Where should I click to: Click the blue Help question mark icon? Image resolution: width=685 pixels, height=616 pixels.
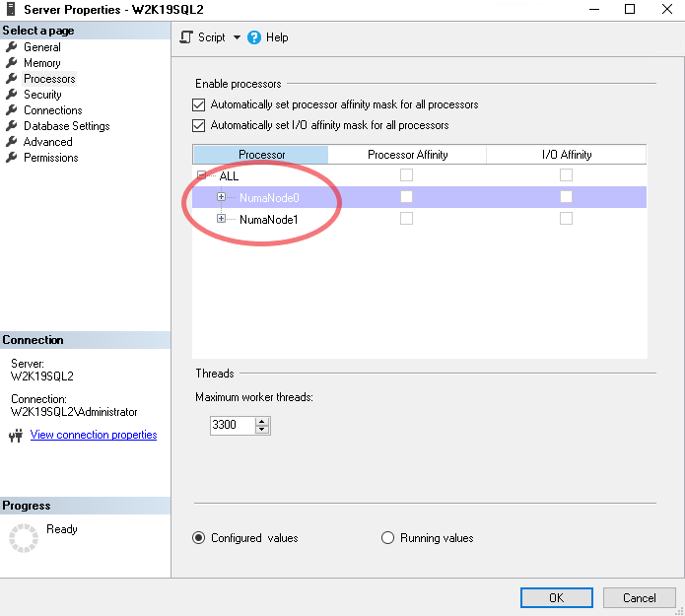pos(254,37)
